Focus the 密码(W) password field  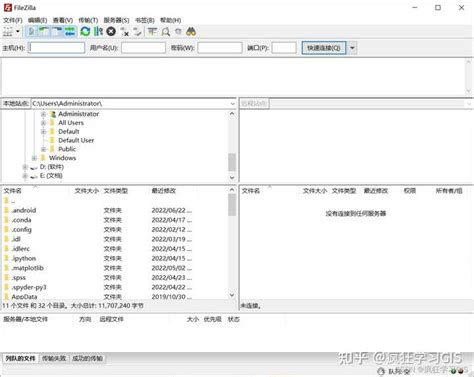click(220, 48)
